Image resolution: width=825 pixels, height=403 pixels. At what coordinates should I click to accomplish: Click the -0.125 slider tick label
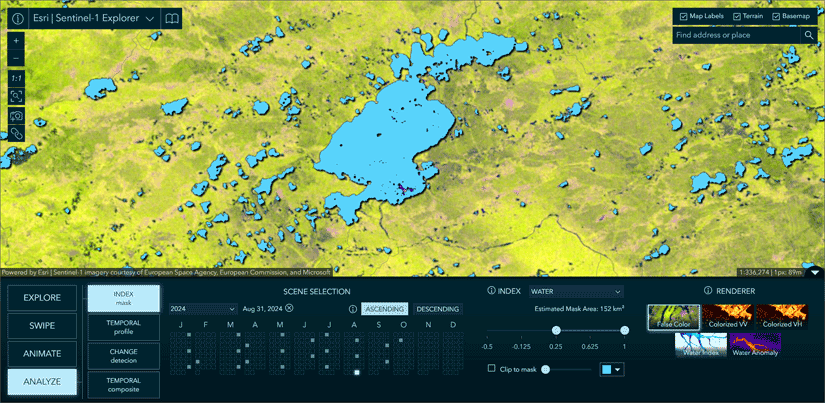point(521,346)
